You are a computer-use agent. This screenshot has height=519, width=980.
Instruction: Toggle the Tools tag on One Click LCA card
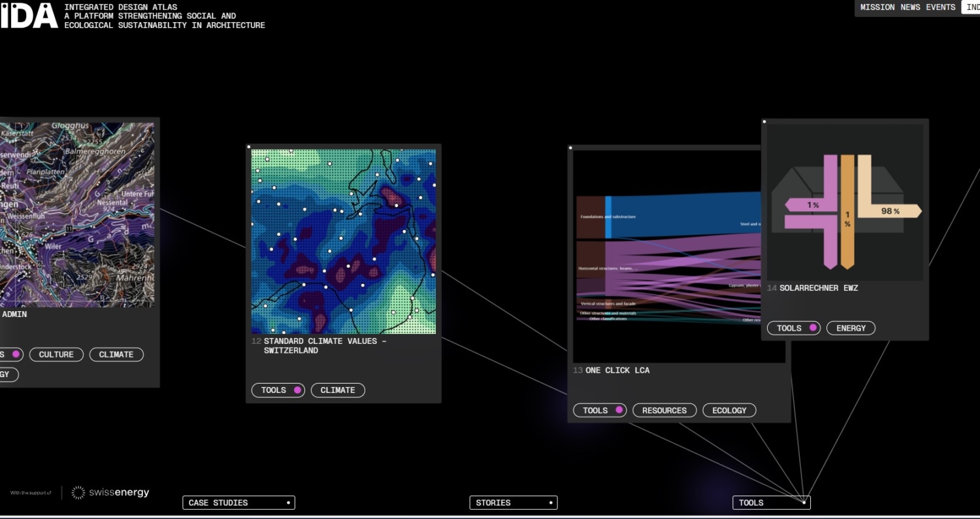pos(599,410)
